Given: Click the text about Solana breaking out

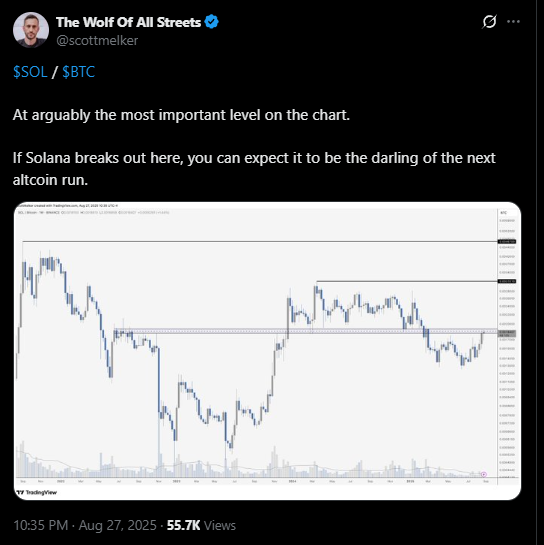Looking at the screenshot, I should [254, 169].
